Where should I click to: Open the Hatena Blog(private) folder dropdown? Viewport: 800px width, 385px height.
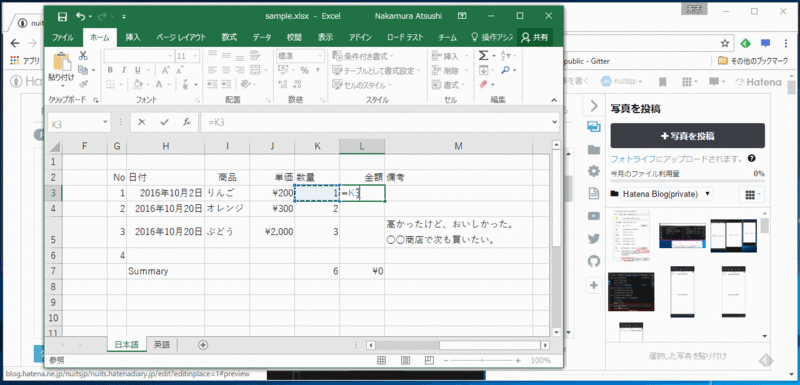pyautogui.click(x=662, y=194)
